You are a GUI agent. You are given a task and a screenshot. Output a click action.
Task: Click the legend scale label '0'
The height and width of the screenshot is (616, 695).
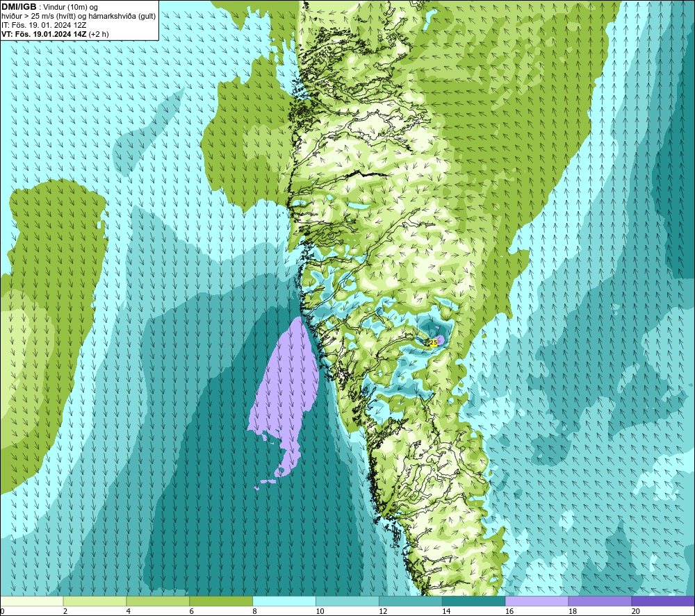click(2, 611)
